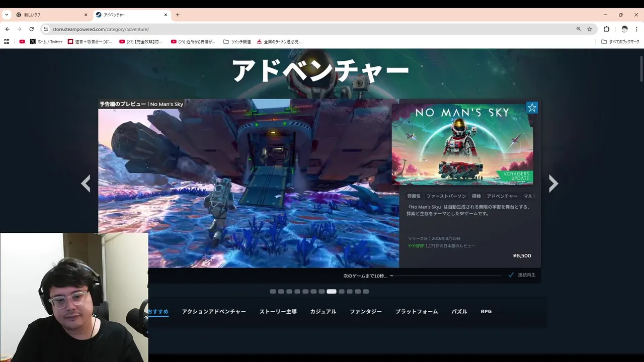Open the Chrome three-dot menu
Image resolution: width=644 pixels, height=362 pixels.
click(637, 29)
